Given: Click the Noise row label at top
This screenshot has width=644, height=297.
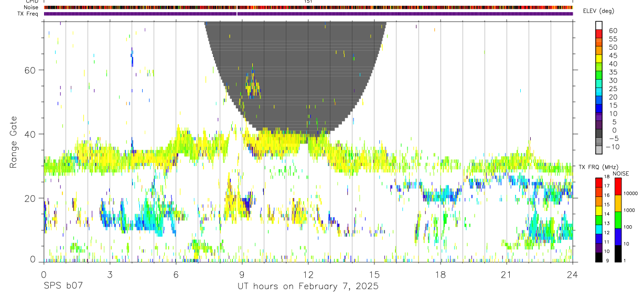Looking at the screenshot, I should [x=31, y=7].
